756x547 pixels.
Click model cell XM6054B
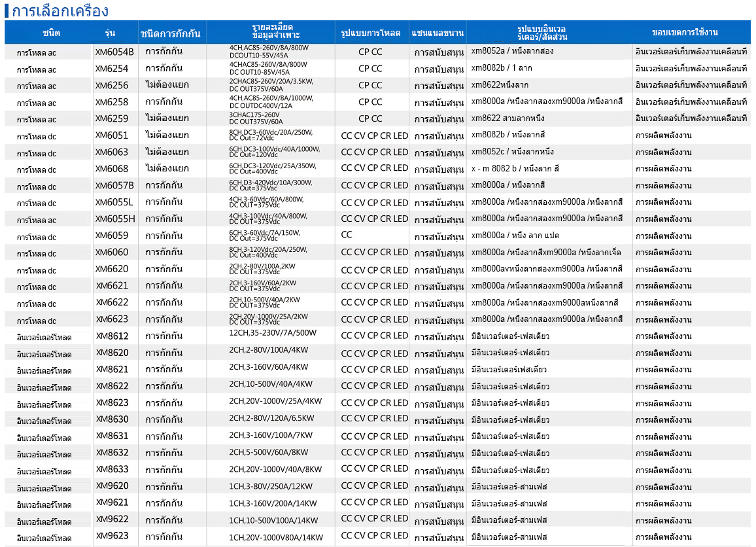tap(114, 52)
